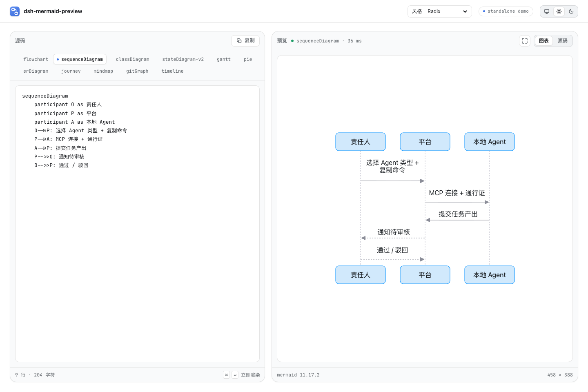Click the bottom 平台 participant box
The width and height of the screenshot is (588, 392).
coord(425,275)
